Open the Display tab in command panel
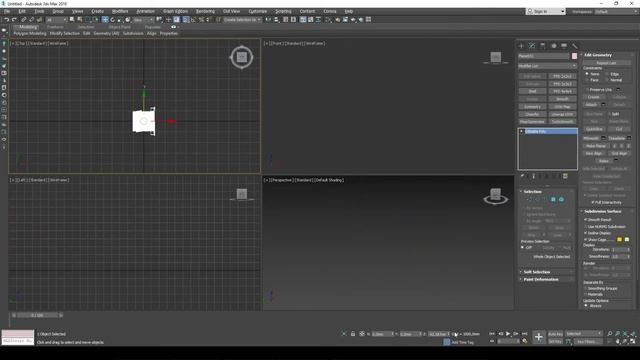640x360 pixels. [564, 46]
